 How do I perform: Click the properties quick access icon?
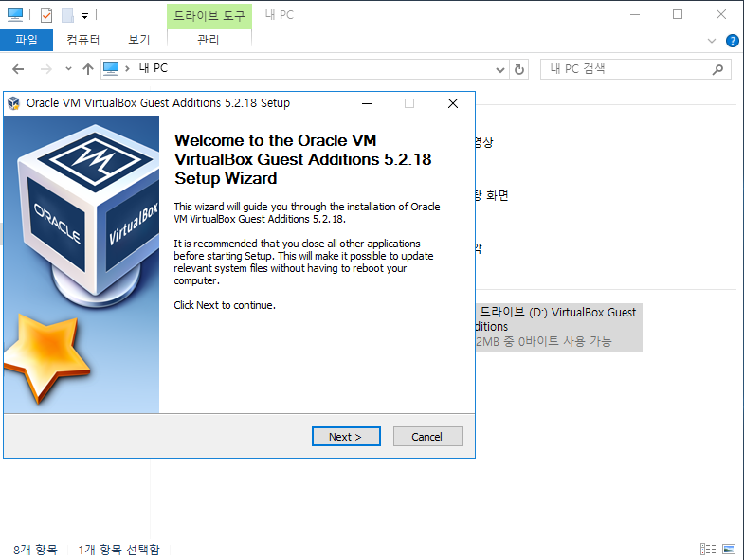[x=46, y=15]
